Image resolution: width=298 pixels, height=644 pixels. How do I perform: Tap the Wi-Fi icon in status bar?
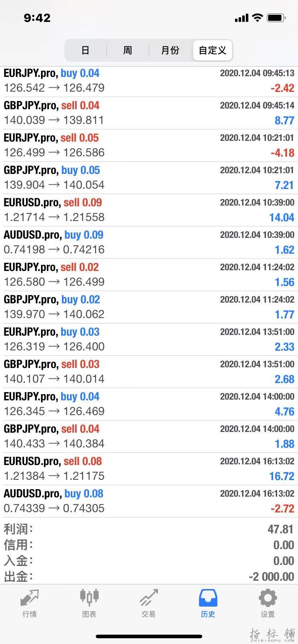(257, 18)
